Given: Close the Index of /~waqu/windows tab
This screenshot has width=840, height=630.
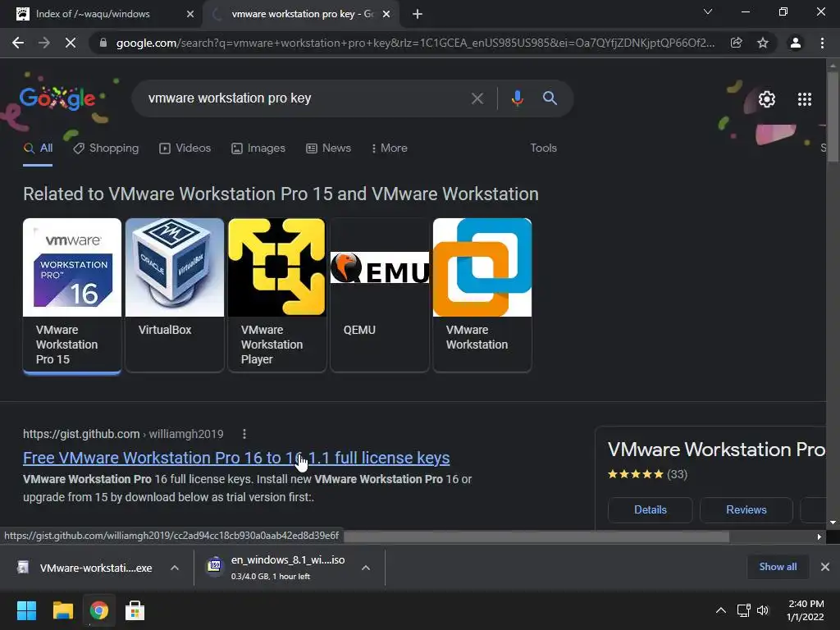Looking at the screenshot, I should click(x=190, y=14).
